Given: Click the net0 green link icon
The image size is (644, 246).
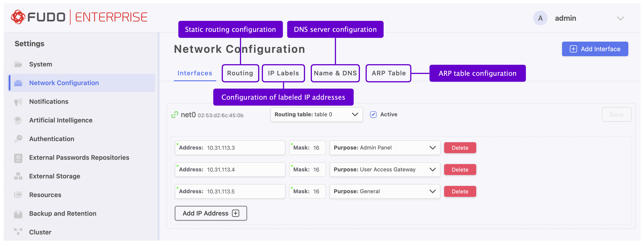Looking at the screenshot, I should click(x=175, y=115).
